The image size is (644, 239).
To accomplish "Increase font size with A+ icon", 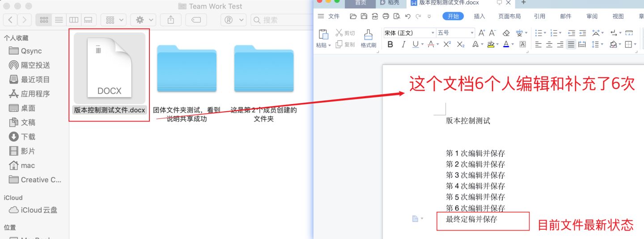I will pyautogui.click(x=482, y=33).
